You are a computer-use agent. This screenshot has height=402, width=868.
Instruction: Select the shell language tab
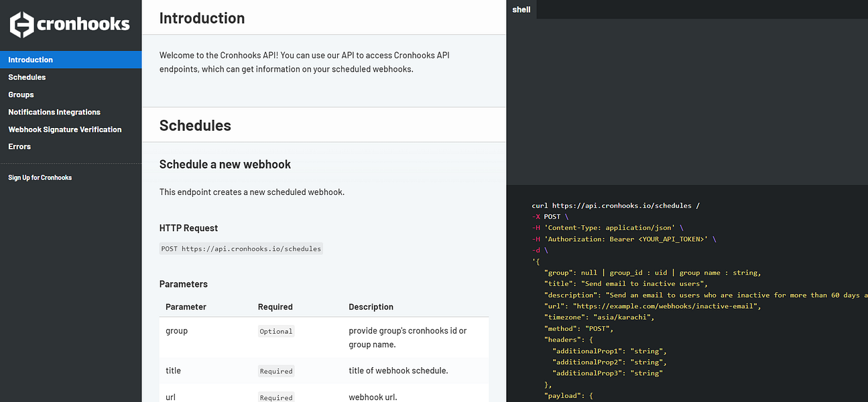pyautogui.click(x=521, y=9)
